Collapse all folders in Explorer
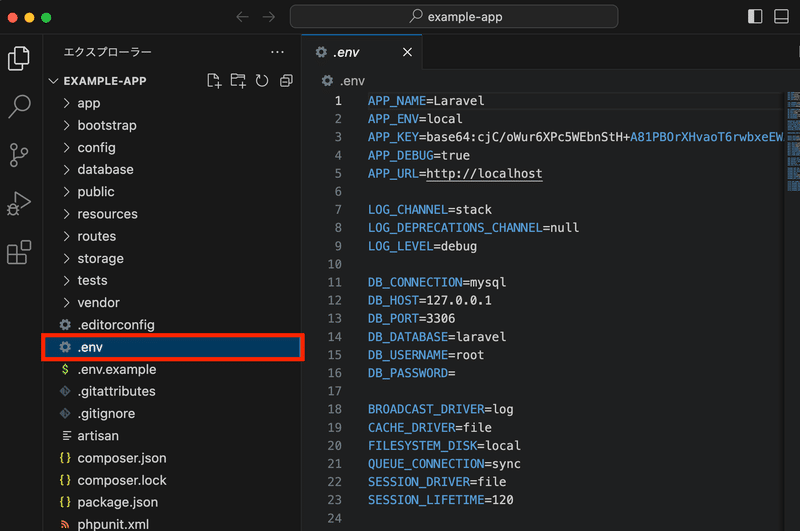This screenshot has width=800, height=531. [x=286, y=81]
